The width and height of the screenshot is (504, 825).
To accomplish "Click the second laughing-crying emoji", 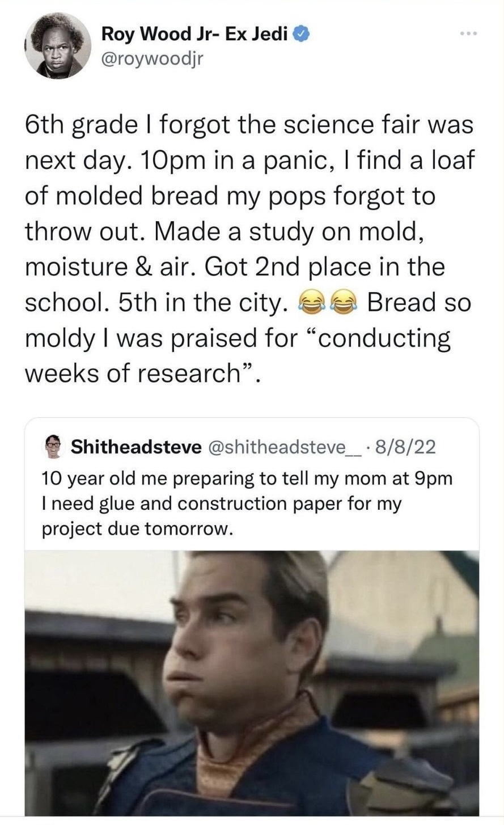I will pos(342,303).
